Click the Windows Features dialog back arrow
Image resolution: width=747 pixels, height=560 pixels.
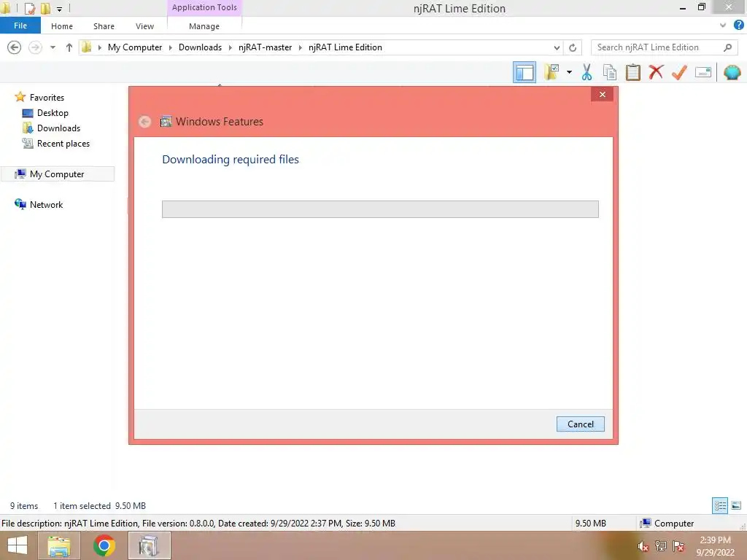(145, 122)
